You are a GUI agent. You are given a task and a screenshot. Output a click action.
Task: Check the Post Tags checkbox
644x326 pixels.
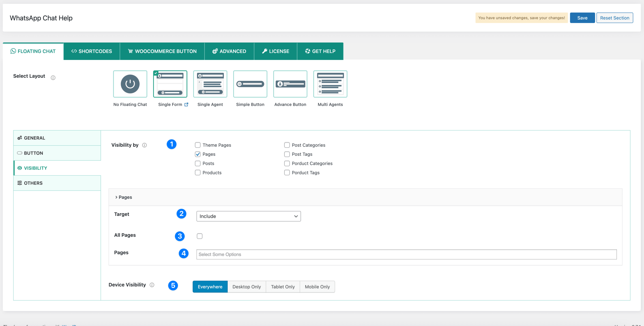(x=287, y=154)
